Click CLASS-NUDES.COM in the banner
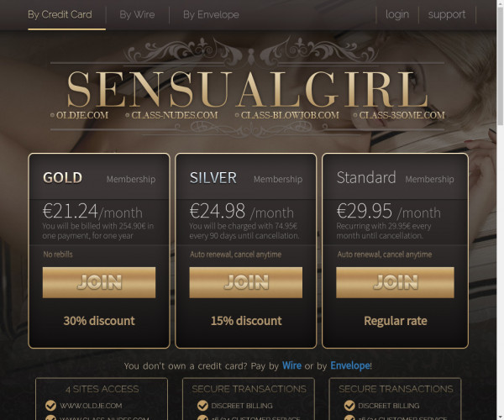 [x=175, y=115]
